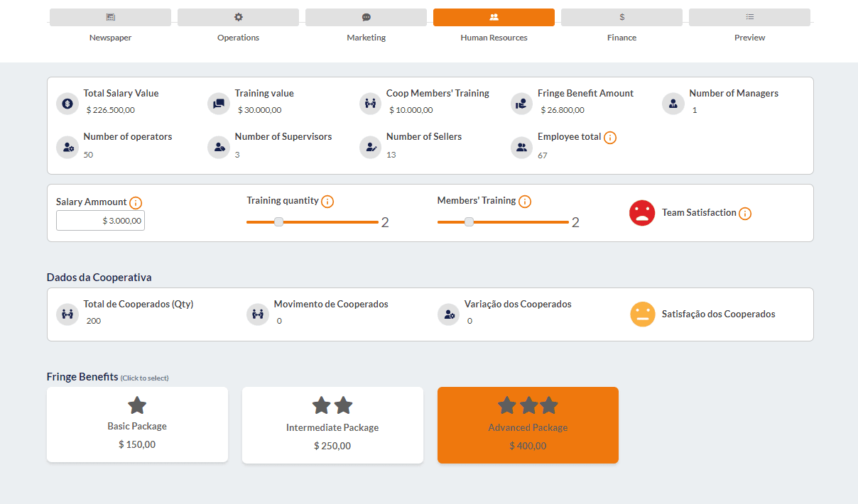Choose the Intermediate Package card
Viewport: 858px width, 504px height.
click(332, 424)
